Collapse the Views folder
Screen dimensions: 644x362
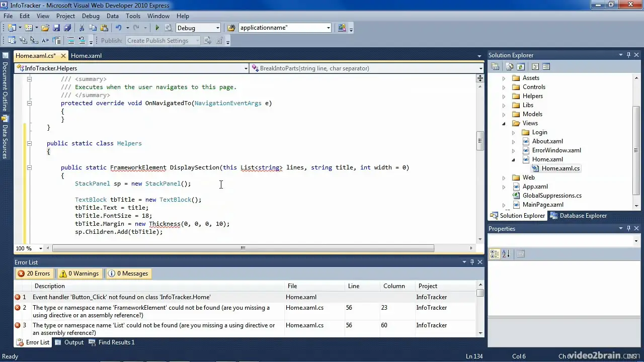(x=504, y=123)
